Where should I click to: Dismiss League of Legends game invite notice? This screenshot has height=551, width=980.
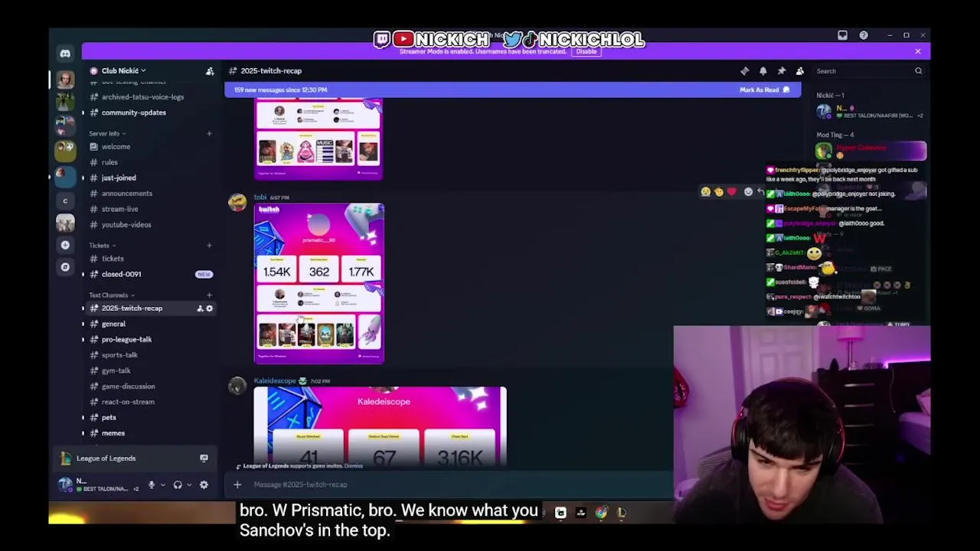pos(353,466)
